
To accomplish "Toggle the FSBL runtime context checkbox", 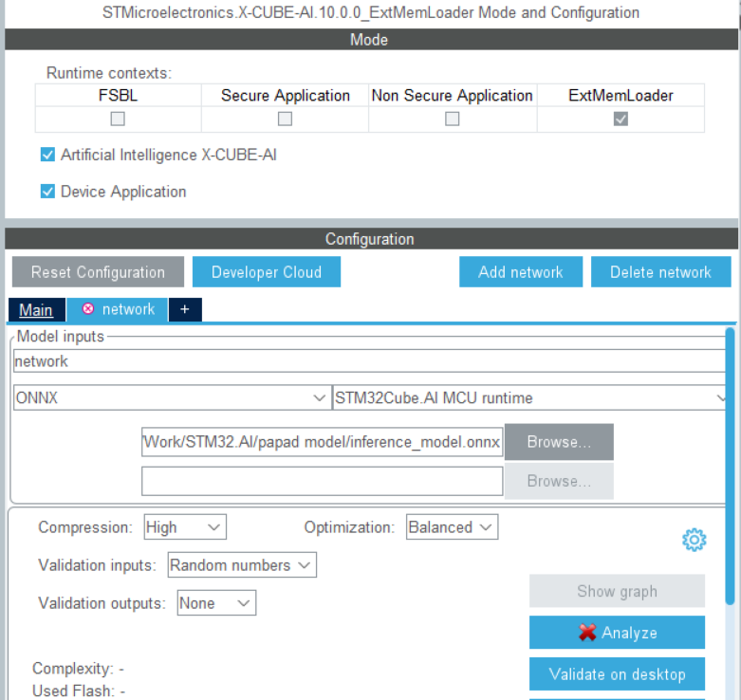I will [118, 119].
